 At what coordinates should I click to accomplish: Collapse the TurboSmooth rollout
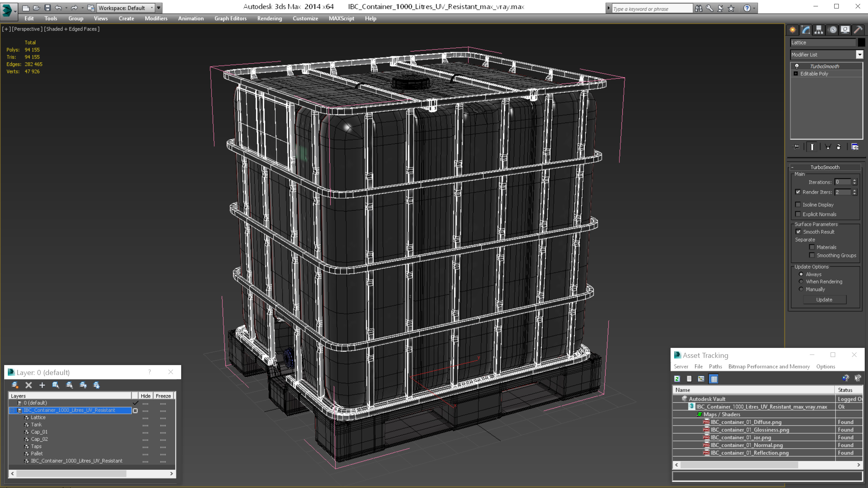click(x=825, y=167)
